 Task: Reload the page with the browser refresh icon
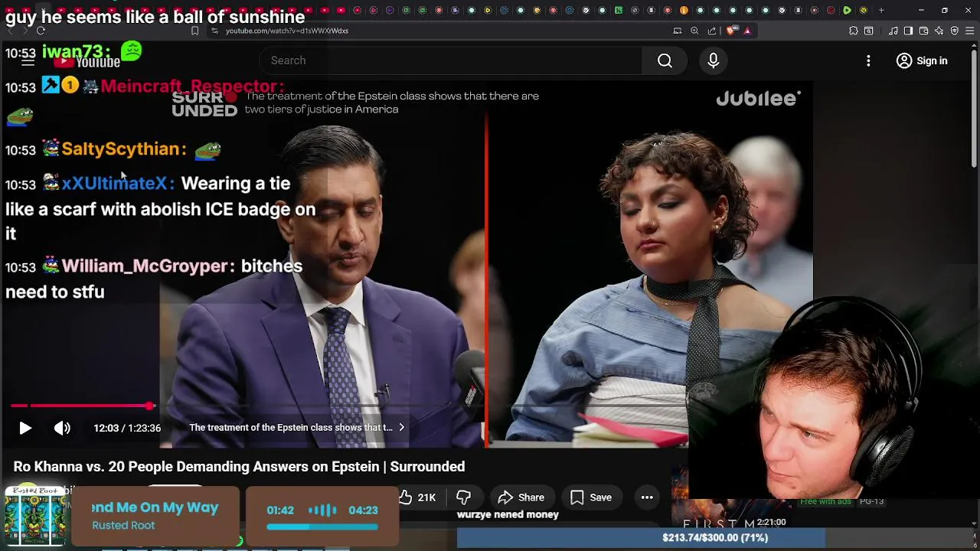(x=41, y=31)
